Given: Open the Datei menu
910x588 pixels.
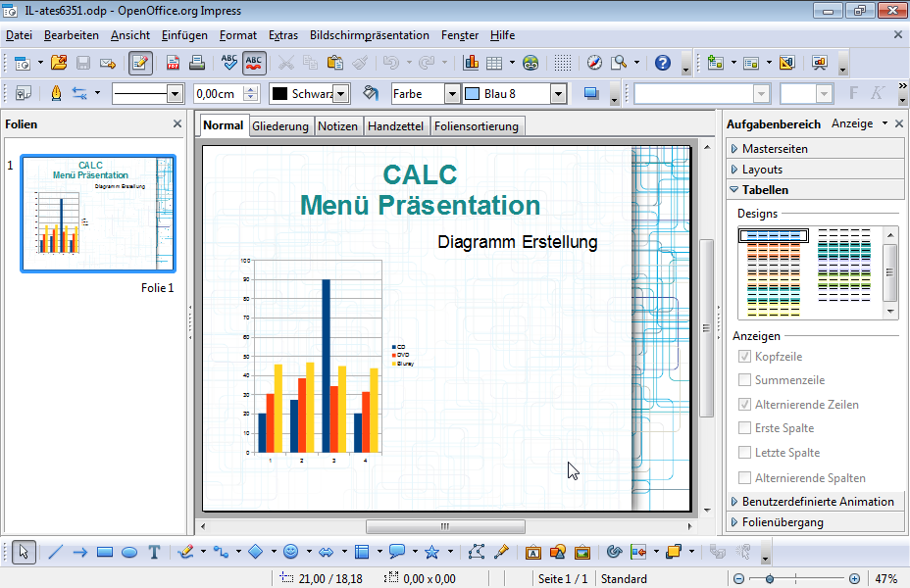Looking at the screenshot, I should (x=20, y=35).
